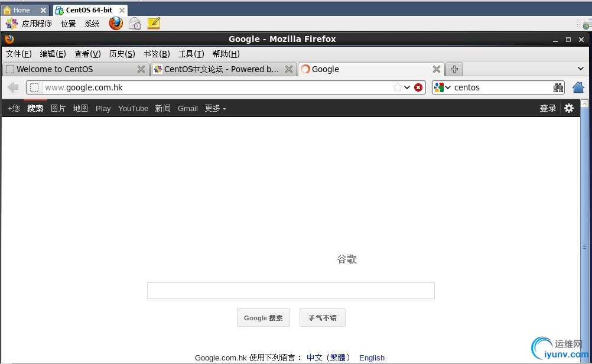
Task: Open search engine selector dropdown arrow
Action: (x=448, y=87)
